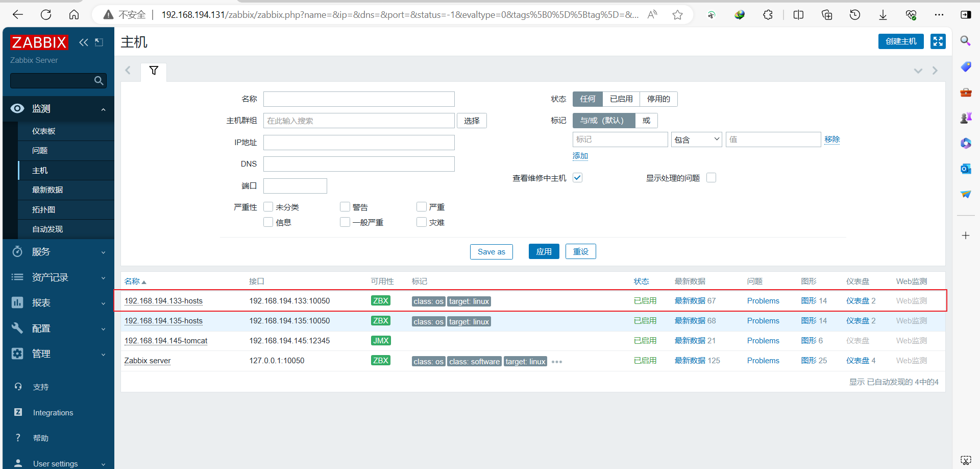Click the sidebar hide/window icon next to collapse arrows
The height and width of the screenshot is (469, 980).
click(x=99, y=42)
